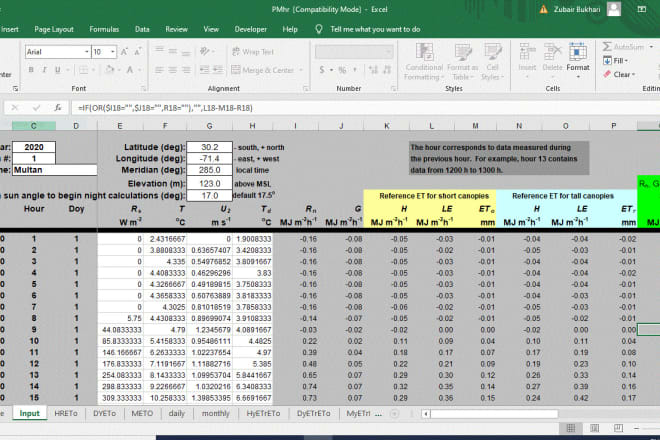Open the Font dialog launcher
Image resolution: width=660 pixels, height=440 pixels.
tap(143, 89)
